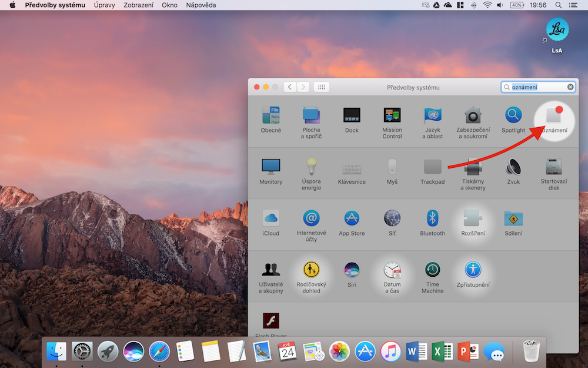588x368 pixels.
Task: Launch Safari from the Dock
Action: pos(159,352)
